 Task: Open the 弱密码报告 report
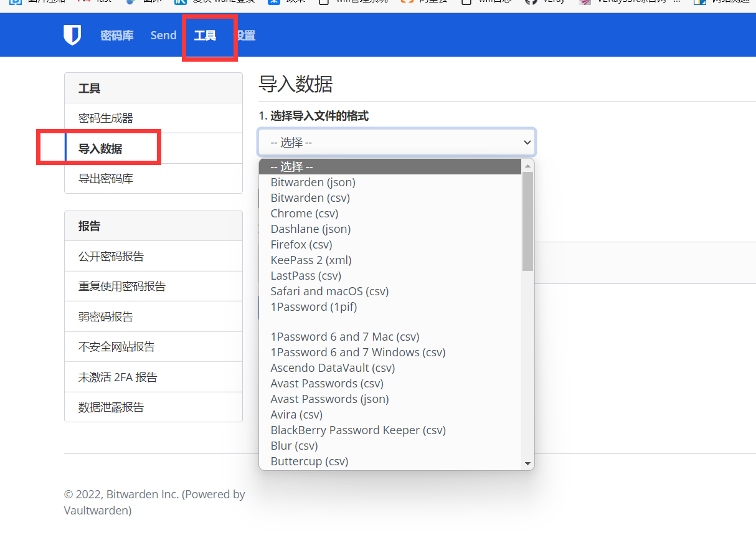[153, 316]
